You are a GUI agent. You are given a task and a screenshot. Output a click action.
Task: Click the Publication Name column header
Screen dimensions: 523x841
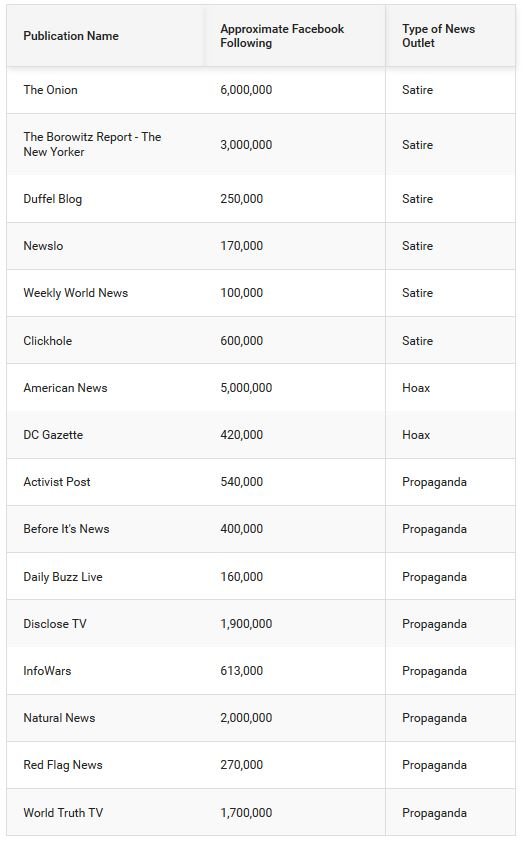coord(71,36)
